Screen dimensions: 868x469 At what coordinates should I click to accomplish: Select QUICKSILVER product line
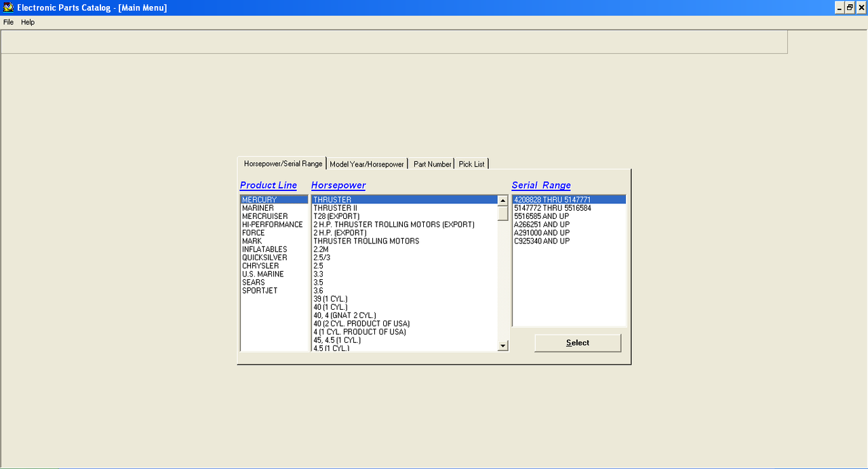click(x=274, y=258)
